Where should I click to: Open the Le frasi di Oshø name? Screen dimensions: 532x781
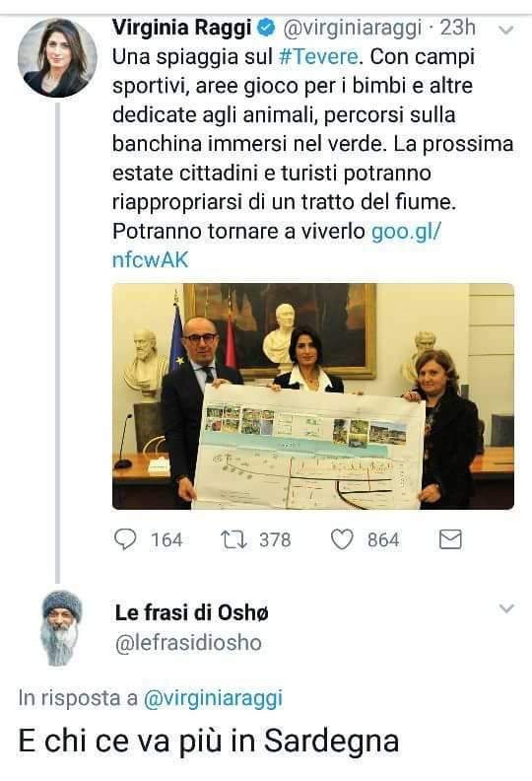pos(191,612)
